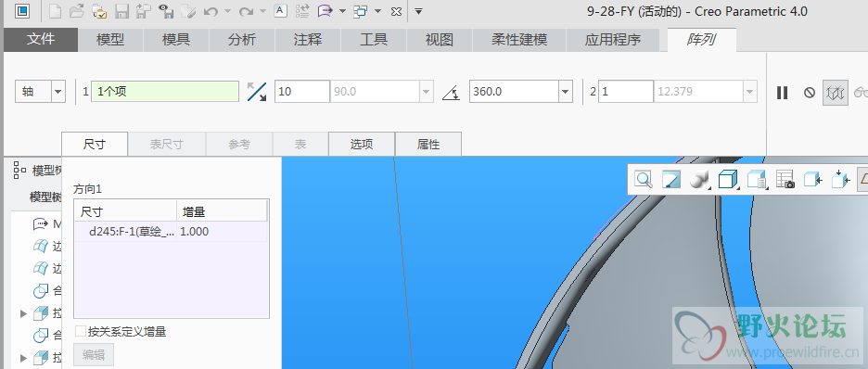The image size is (868, 369).
Task: Click the X close-window toolbar icon
Action: pyautogui.click(x=396, y=11)
